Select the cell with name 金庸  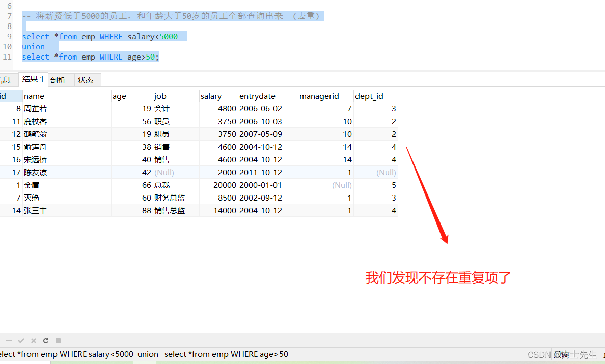pos(67,185)
